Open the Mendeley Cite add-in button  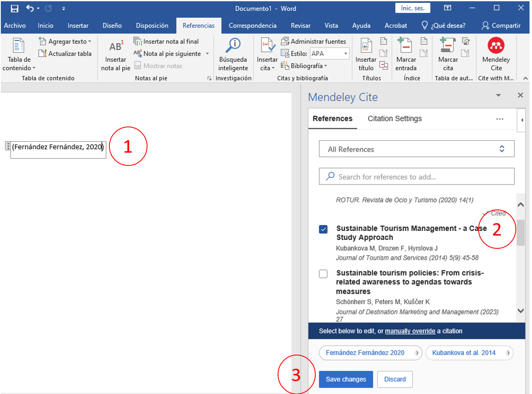(x=496, y=55)
